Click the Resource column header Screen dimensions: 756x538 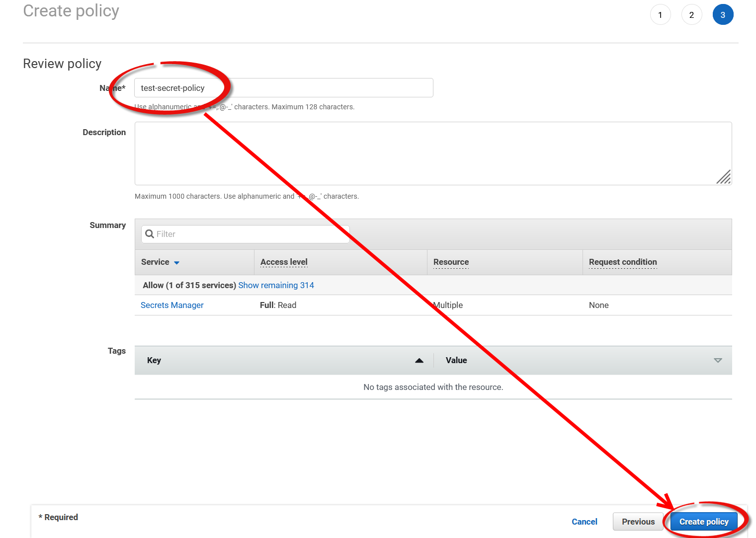(451, 262)
